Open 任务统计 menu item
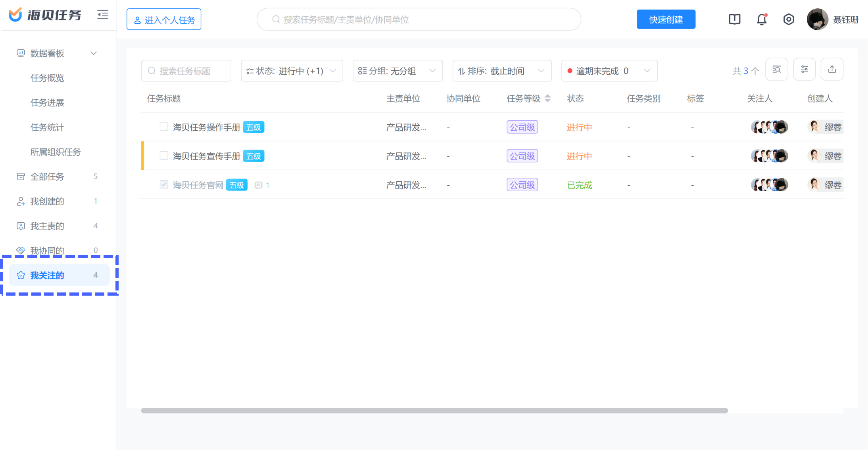The width and height of the screenshot is (868, 450). coord(47,127)
